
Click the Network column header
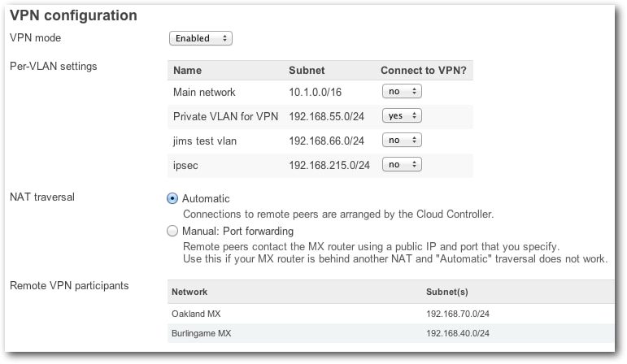click(189, 292)
